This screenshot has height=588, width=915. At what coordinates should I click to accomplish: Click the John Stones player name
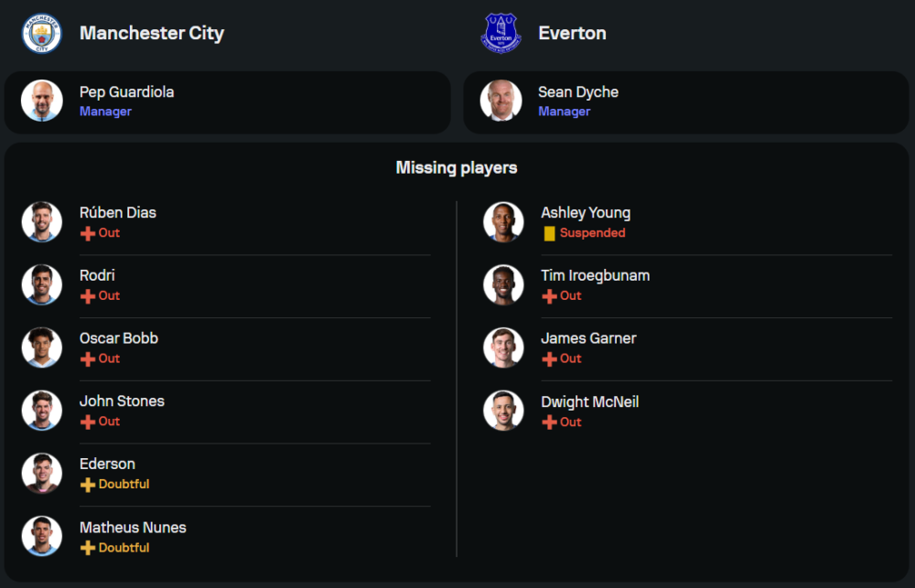coord(122,401)
